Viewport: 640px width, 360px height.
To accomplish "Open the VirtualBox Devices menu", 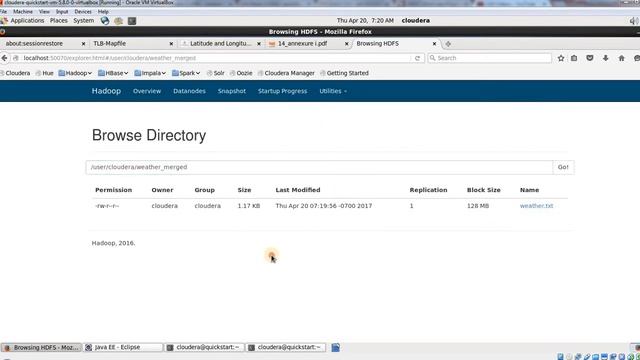I will pos(83,12).
